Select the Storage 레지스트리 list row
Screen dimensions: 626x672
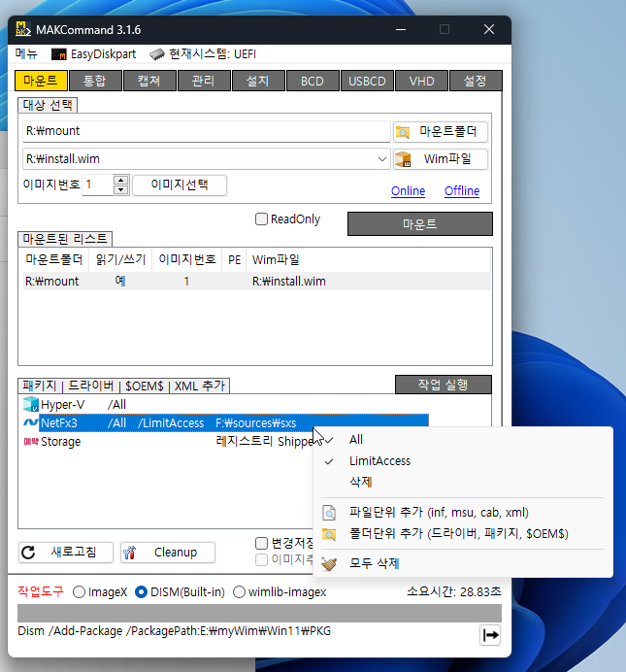168,442
